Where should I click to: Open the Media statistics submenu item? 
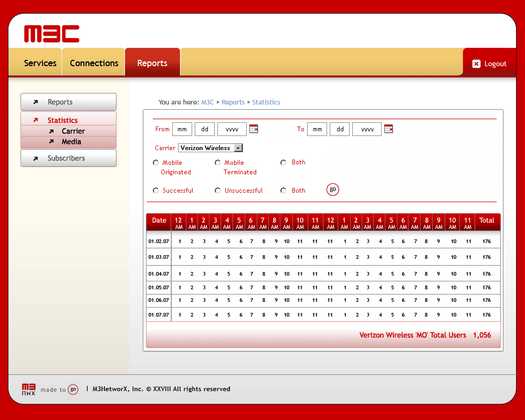pos(68,142)
